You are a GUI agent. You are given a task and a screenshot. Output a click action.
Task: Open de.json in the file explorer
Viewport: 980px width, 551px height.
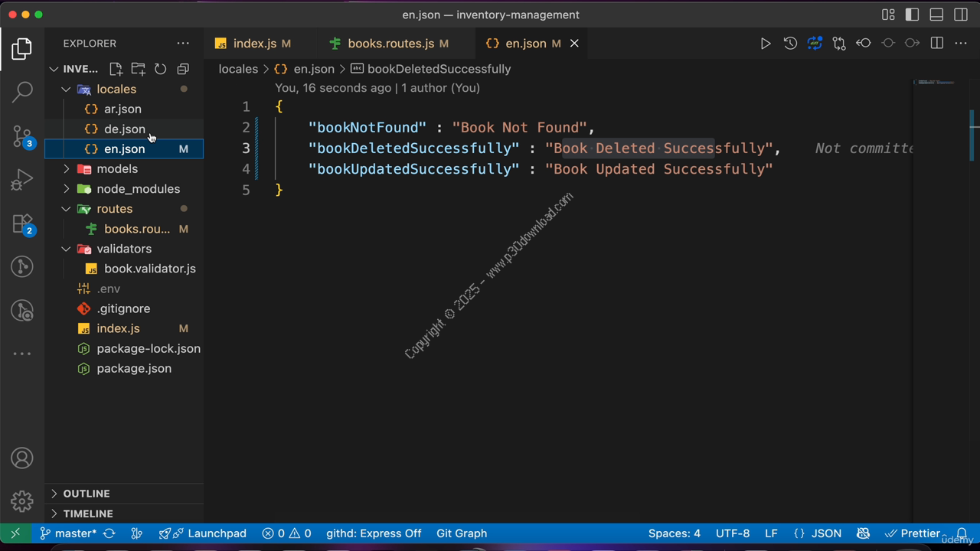(x=124, y=129)
